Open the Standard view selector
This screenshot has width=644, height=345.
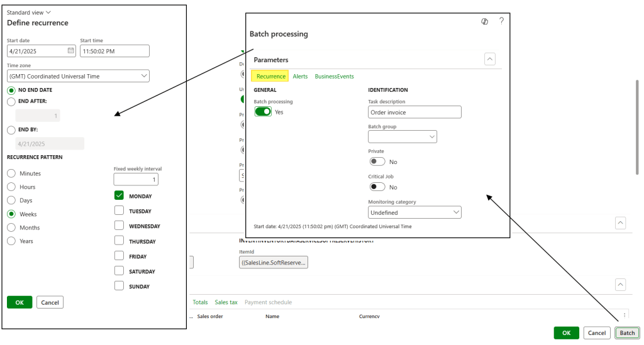point(29,12)
